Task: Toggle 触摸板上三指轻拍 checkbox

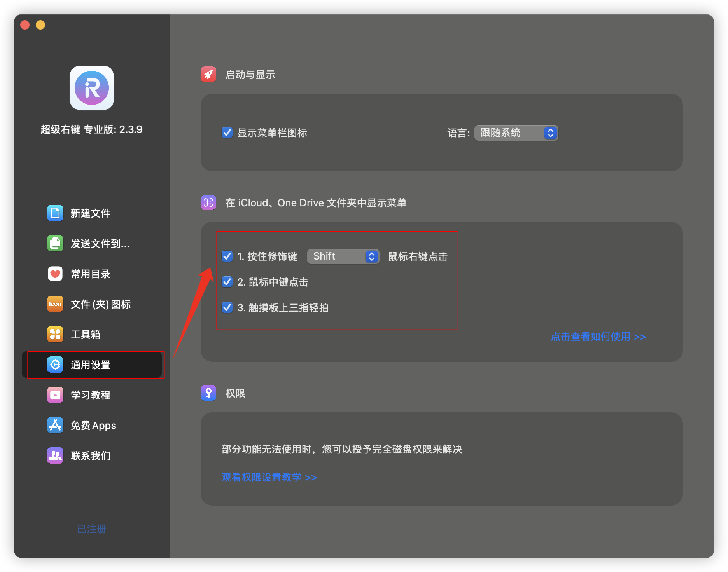Action: (227, 308)
